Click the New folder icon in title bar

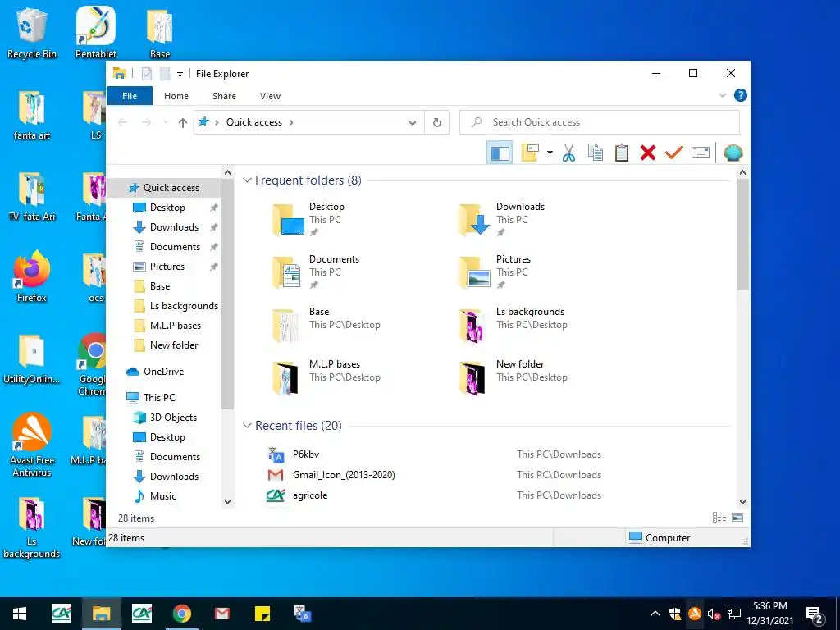point(166,74)
